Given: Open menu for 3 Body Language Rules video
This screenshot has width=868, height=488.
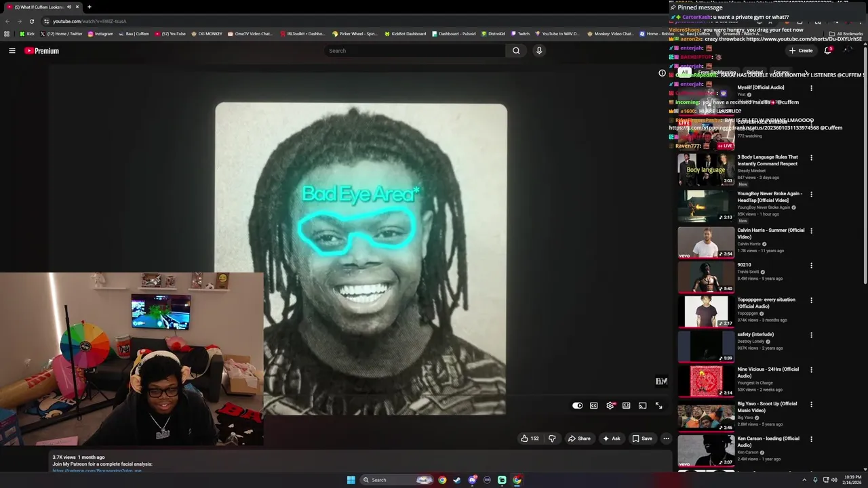Looking at the screenshot, I should point(811,158).
